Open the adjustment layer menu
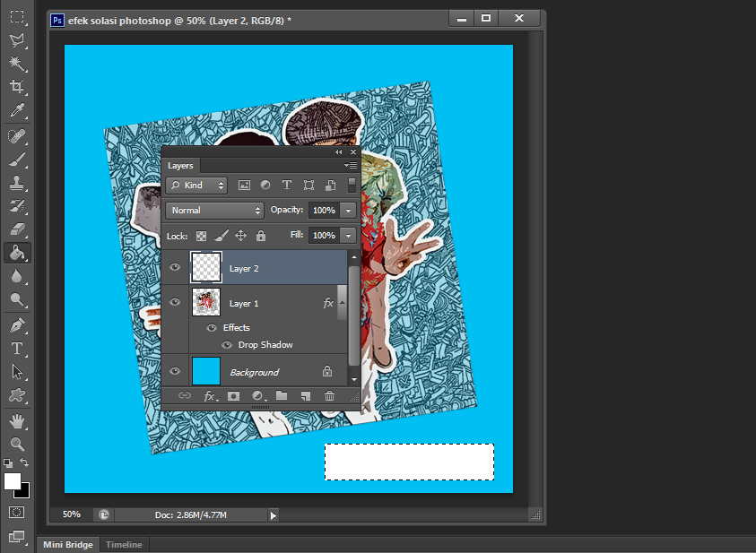 [258, 396]
